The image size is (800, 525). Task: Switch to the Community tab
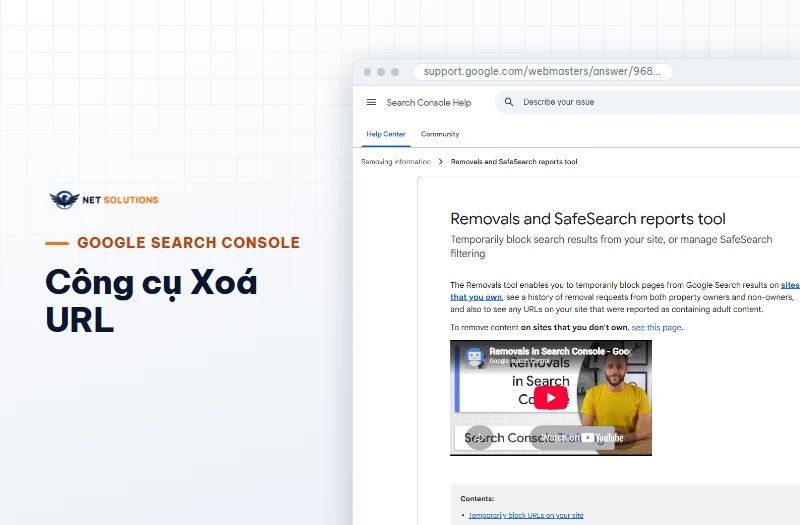[x=440, y=134]
